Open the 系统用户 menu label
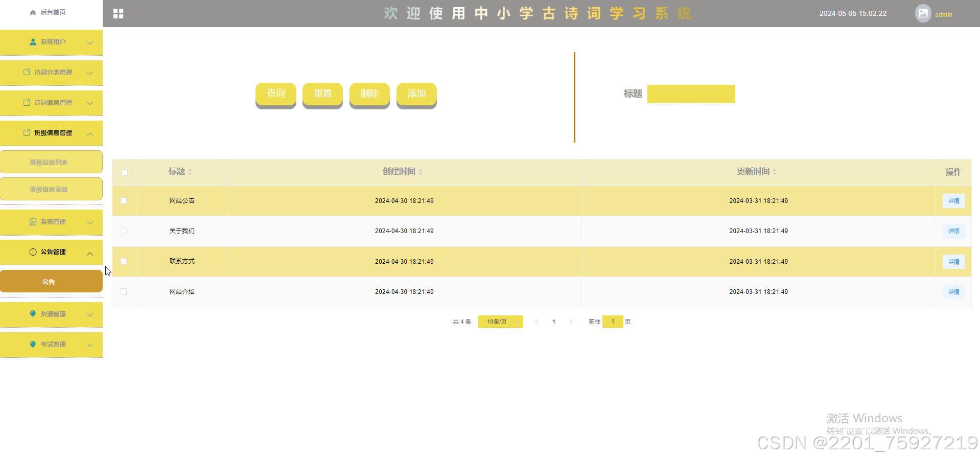 (x=53, y=42)
